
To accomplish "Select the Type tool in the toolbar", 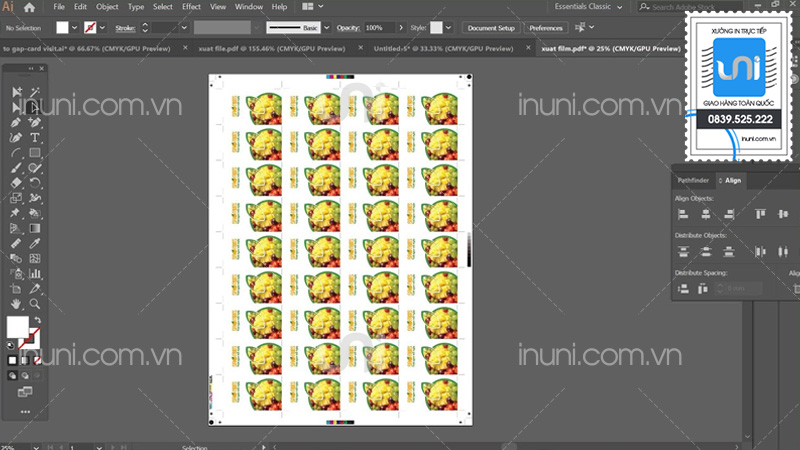I will [34, 137].
